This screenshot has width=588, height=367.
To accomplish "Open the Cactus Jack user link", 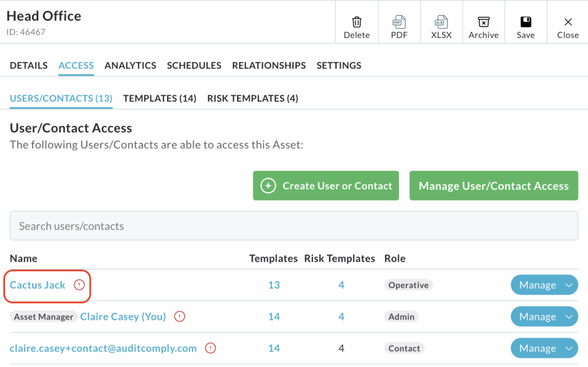I will pos(38,285).
